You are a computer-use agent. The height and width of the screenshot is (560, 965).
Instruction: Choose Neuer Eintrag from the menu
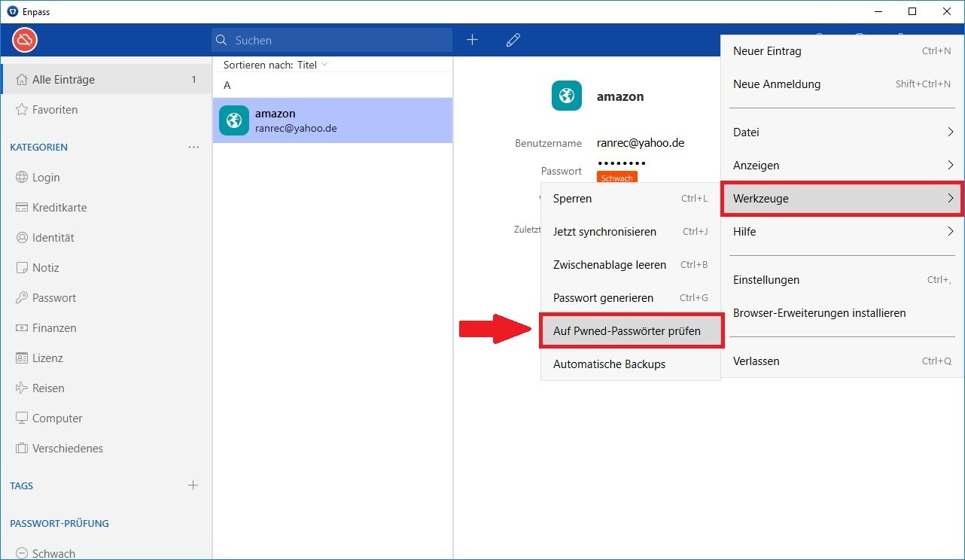pyautogui.click(x=843, y=51)
